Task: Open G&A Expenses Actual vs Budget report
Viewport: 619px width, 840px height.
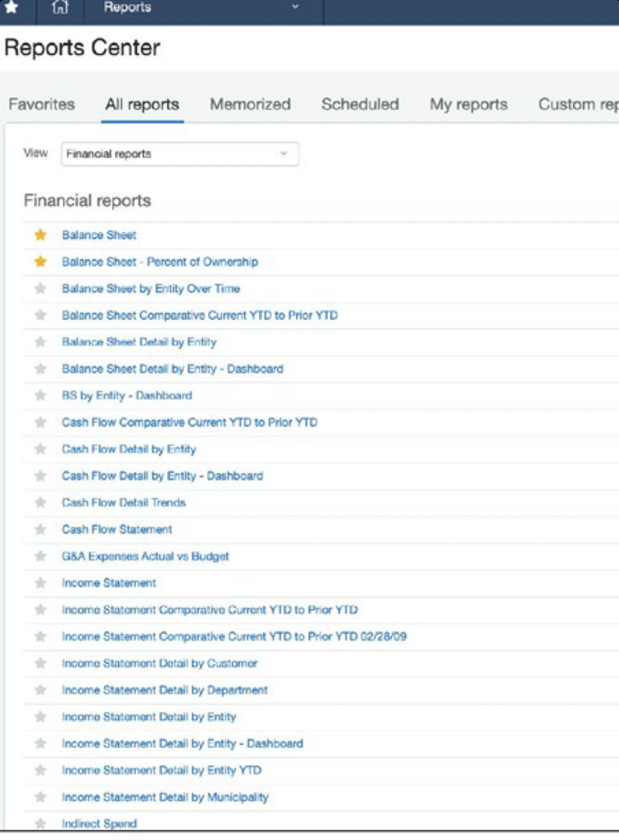Action: [x=145, y=556]
